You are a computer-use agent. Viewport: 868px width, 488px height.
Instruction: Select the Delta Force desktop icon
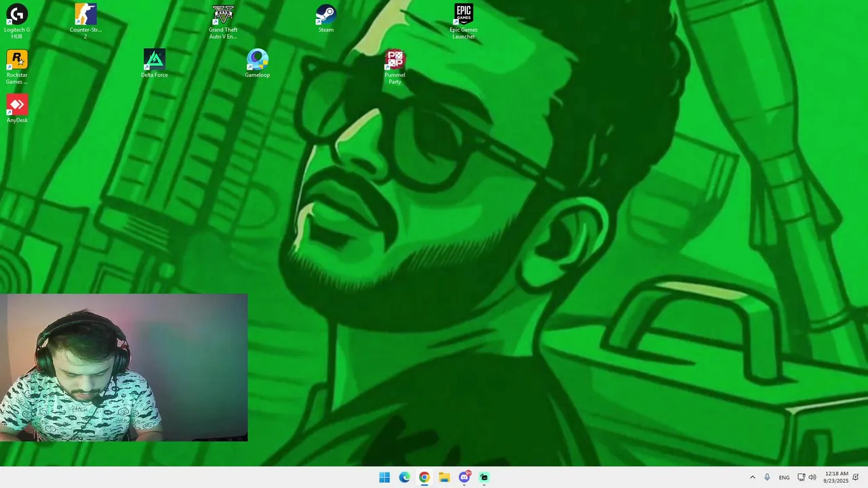pos(155,64)
